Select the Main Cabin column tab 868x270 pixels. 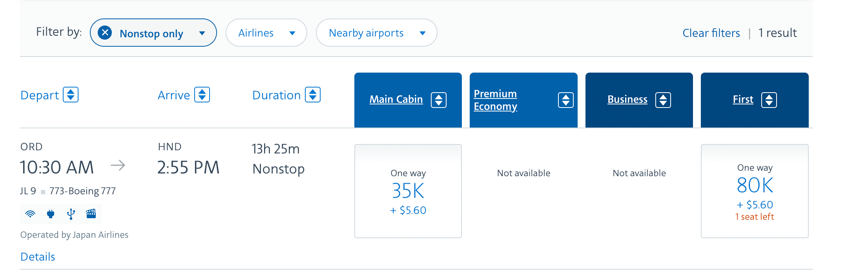pyautogui.click(x=396, y=99)
